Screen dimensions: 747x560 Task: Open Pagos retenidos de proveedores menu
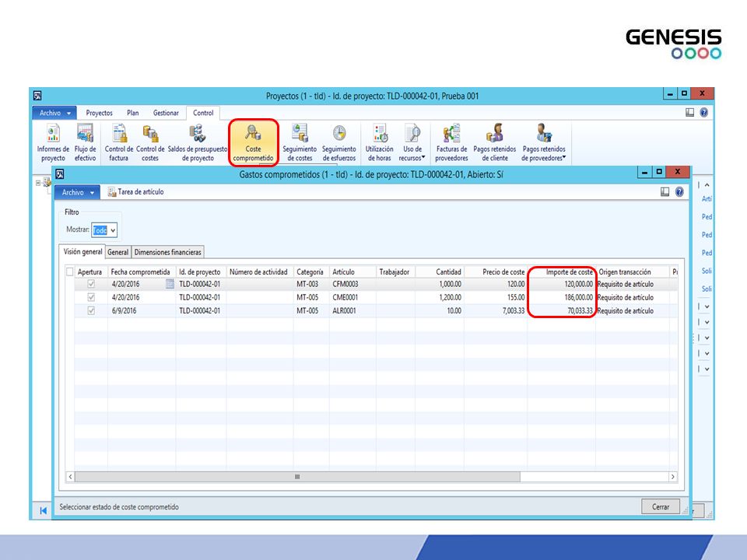point(544,143)
